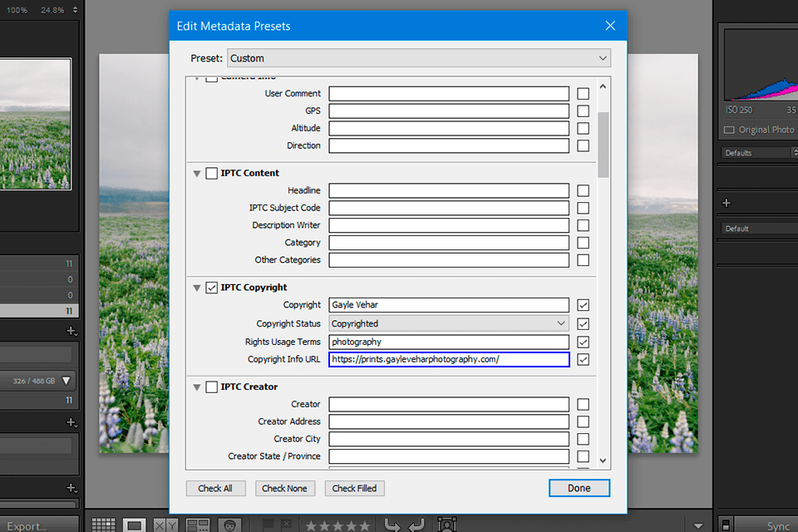
Task: Click the Rights Usage Terms input field
Action: pos(449,342)
